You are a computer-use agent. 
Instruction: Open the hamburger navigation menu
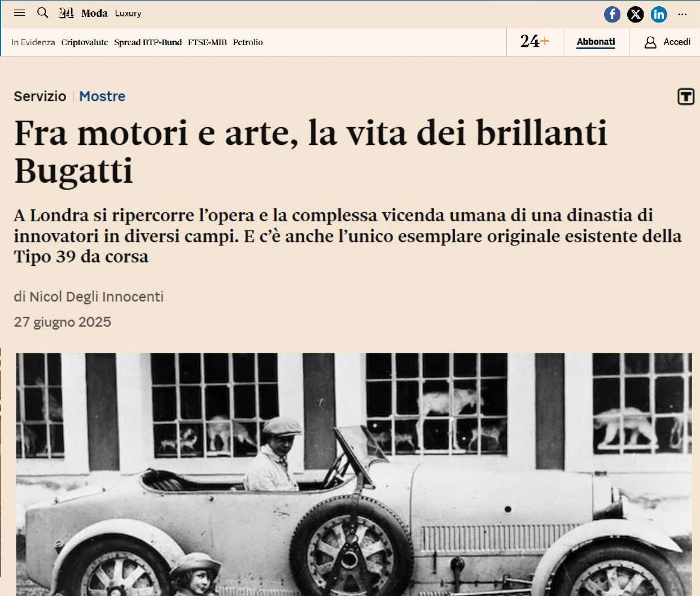click(x=20, y=12)
